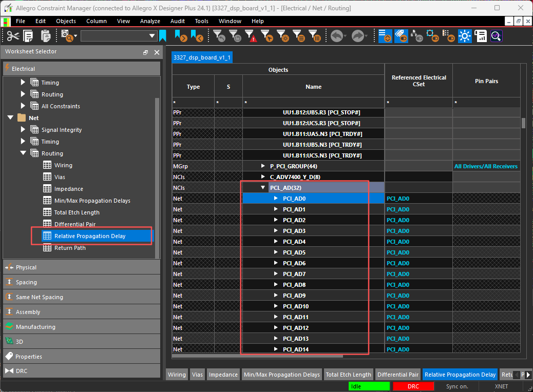Collapse the PCI_AD(32) net class
The height and width of the screenshot is (392, 533).
tap(263, 188)
